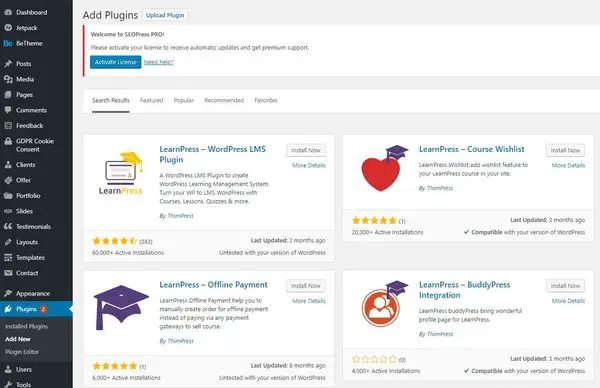Screen dimensions: 600x388
Task: Open the Need help? link
Action: point(158,62)
